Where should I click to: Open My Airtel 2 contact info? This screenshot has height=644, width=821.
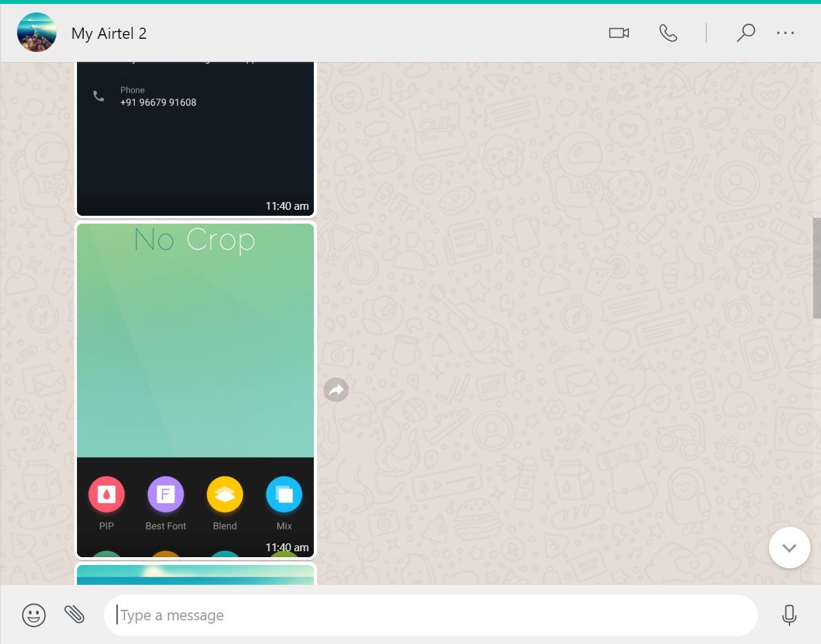[109, 33]
